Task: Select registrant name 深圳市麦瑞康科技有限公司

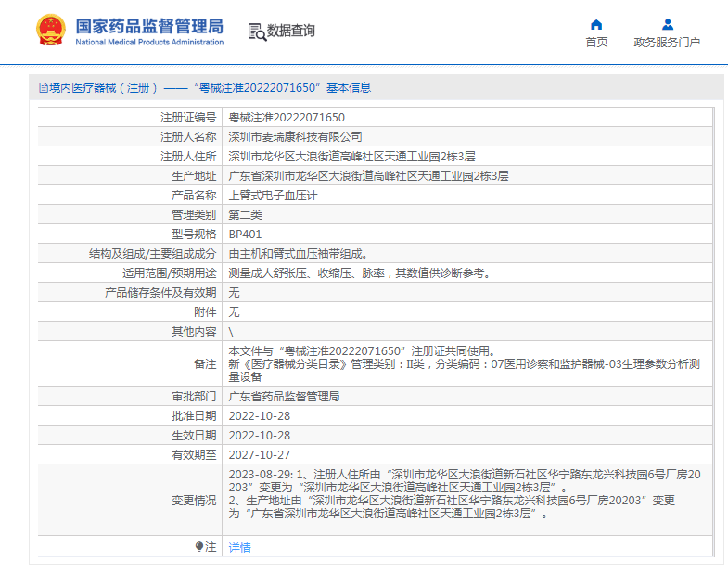Action: (295, 137)
